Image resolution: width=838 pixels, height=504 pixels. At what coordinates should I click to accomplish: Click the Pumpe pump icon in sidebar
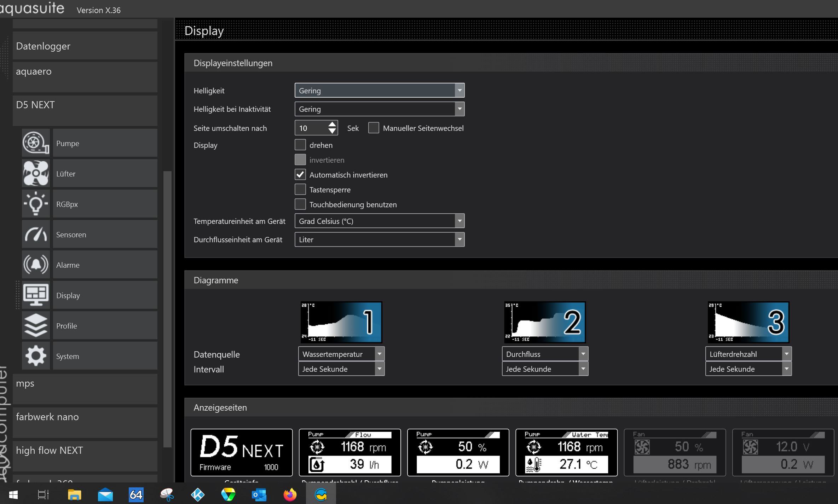tap(36, 143)
